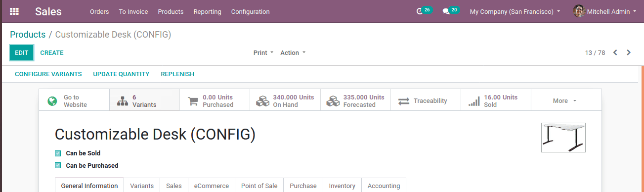
Task: Switch to the Inventory tab
Action: (342, 186)
